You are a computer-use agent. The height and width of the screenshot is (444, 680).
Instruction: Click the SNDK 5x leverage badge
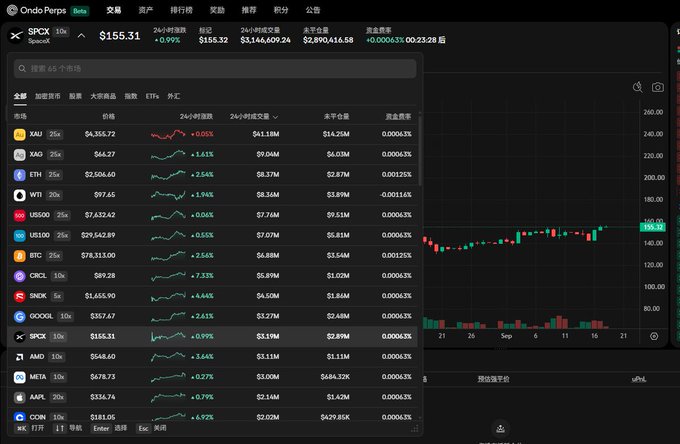click(57, 296)
